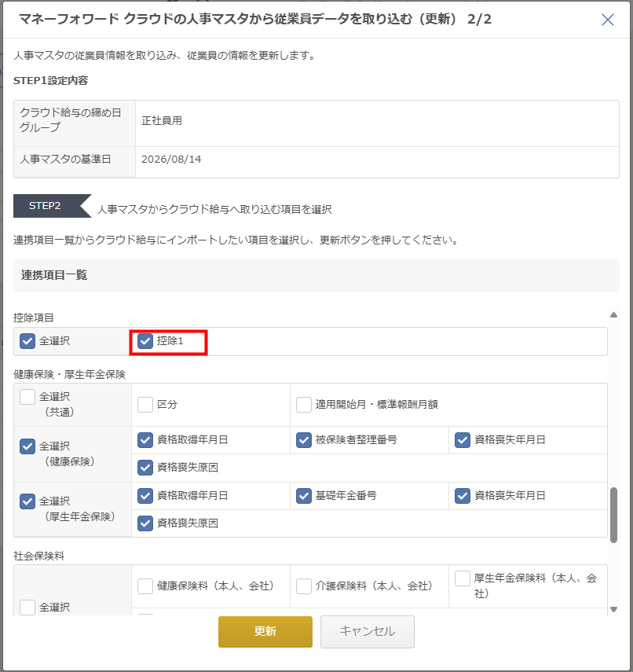Close the import dialog with the X icon

607,20
